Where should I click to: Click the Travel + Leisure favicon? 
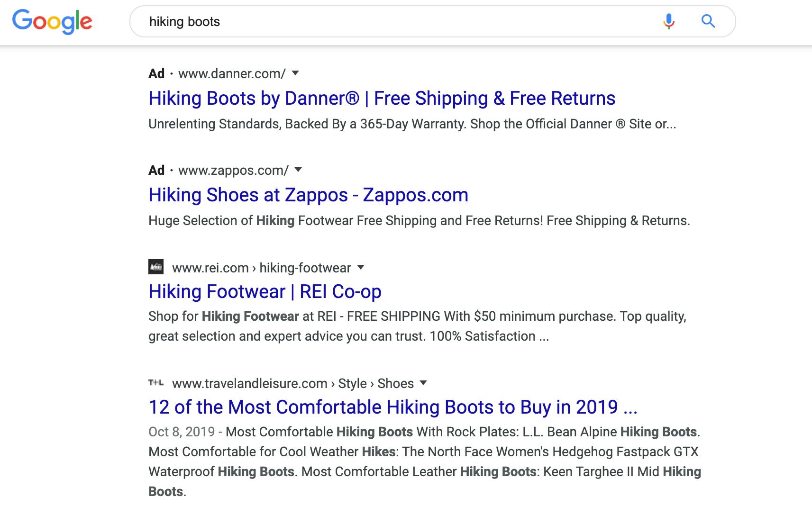156,383
